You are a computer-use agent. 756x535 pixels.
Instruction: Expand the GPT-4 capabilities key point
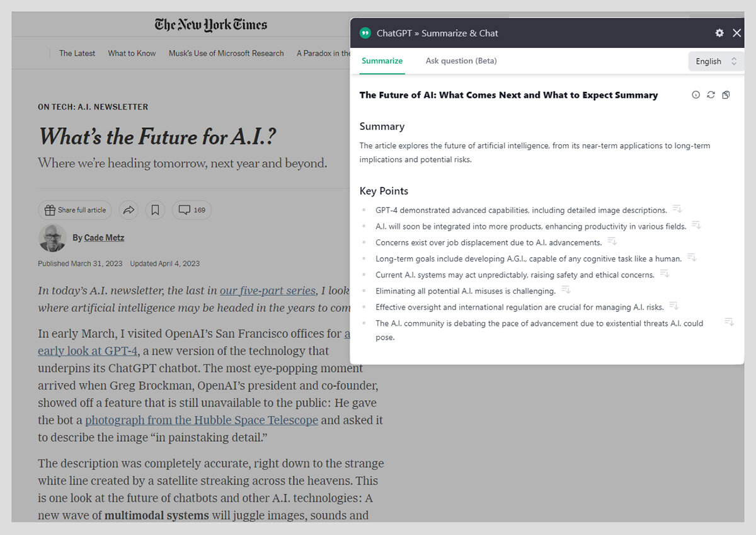pos(677,209)
